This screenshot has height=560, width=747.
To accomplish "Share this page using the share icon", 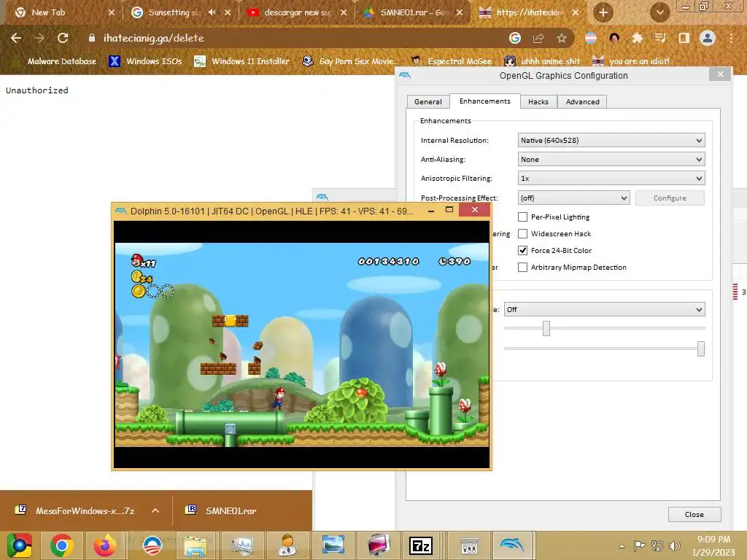I will click(538, 38).
